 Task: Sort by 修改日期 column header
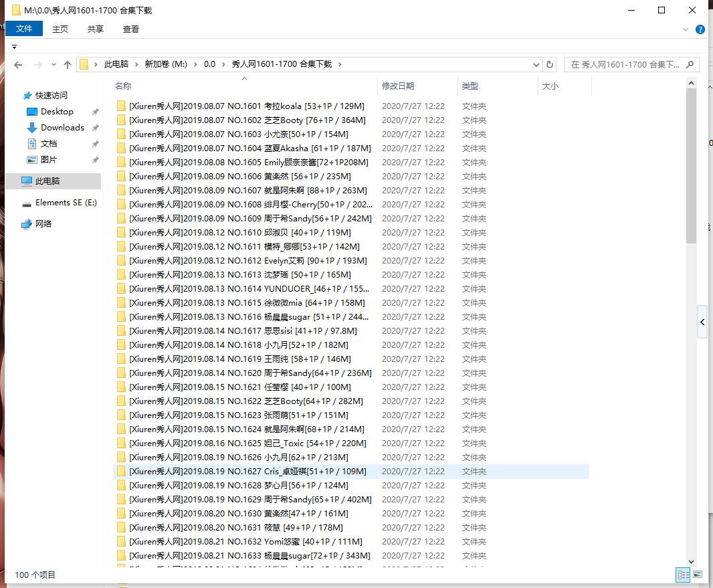click(398, 86)
